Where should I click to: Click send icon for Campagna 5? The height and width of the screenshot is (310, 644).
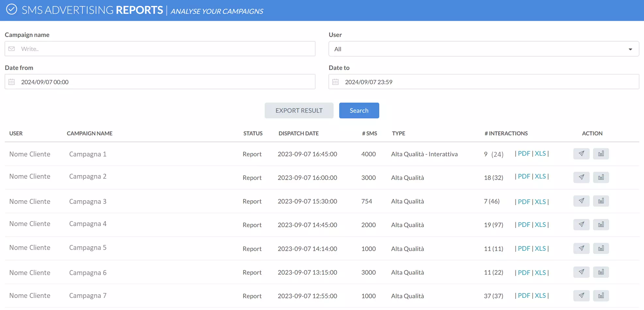coord(581,248)
